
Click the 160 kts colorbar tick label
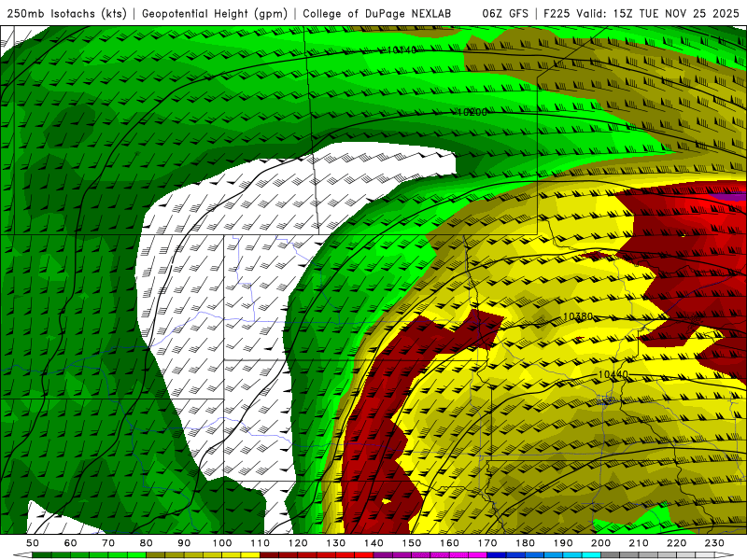point(449,543)
